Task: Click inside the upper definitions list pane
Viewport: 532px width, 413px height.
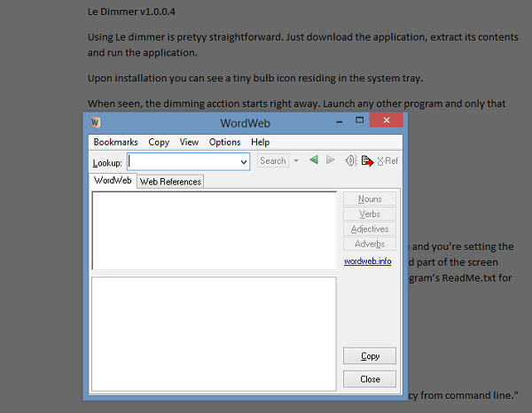Action: [215, 231]
